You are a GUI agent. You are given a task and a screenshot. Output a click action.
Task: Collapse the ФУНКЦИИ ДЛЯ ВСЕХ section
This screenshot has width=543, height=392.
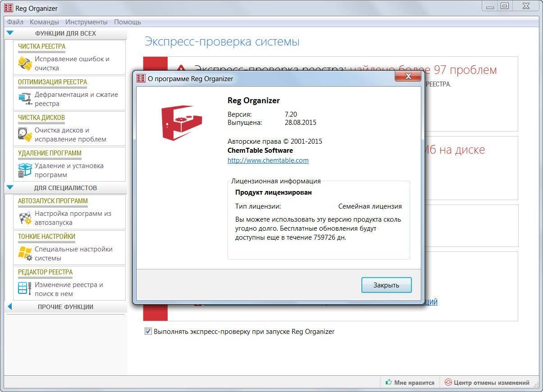click(x=10, y=33)
